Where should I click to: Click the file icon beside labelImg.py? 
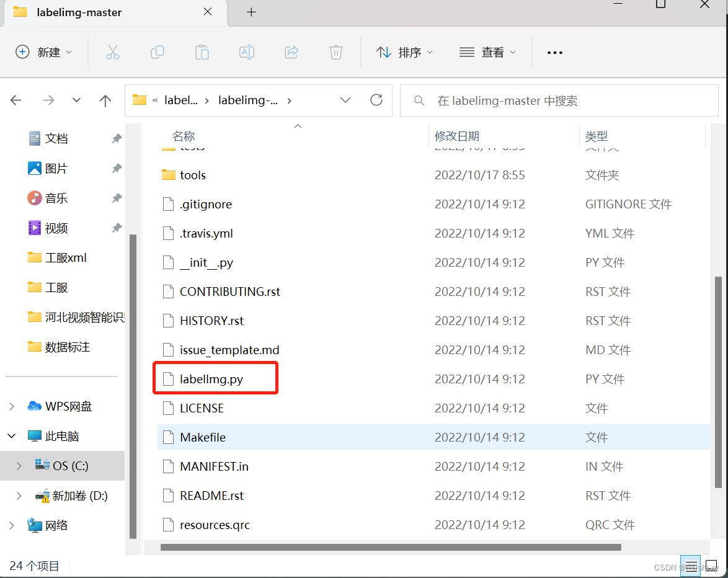click(x=168, y=380)
